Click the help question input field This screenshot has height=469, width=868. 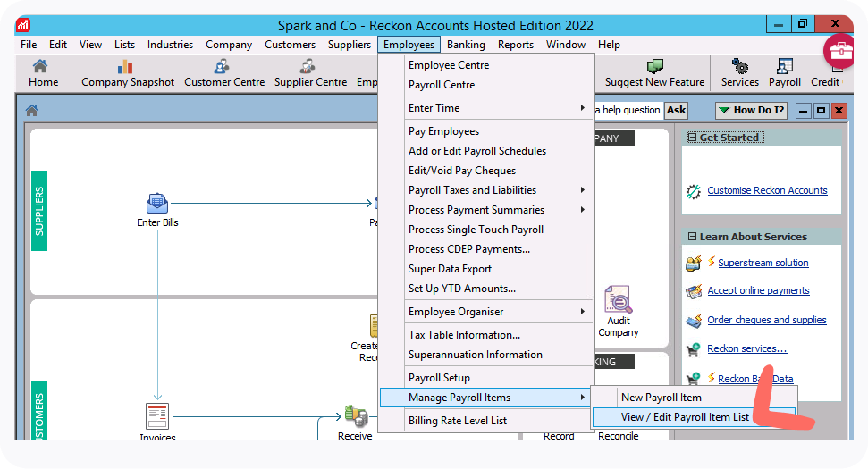pyautogui.click(x=628, y=110)
